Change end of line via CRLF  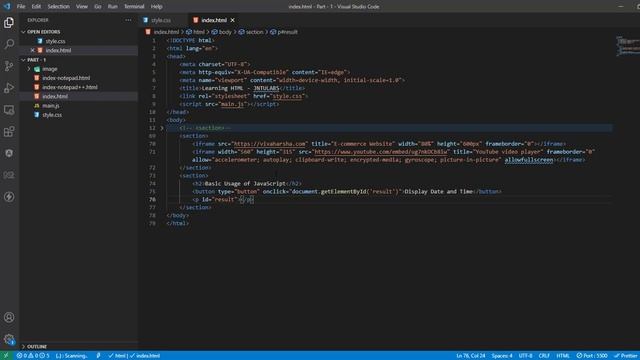point(544,356)
